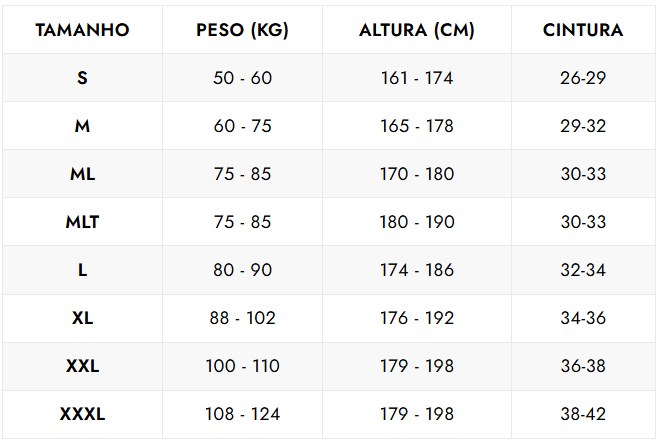Select the XXXL size row label

coord(82,414)
